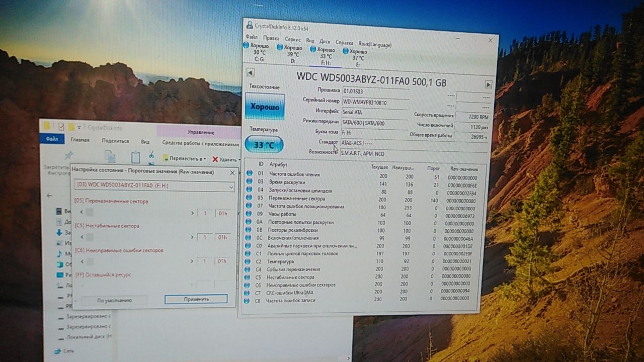Screen dimensions: 644x362
Task: Click status orb of C8 Частота ошибок записи row
Action: [x=247, y=301]
